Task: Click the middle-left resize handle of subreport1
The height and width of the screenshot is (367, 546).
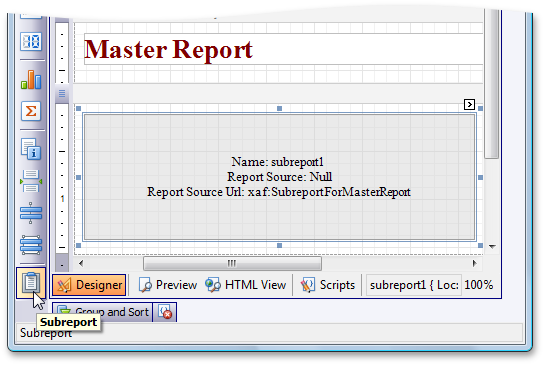Action: pyautogui.click(x=78, y=178)
